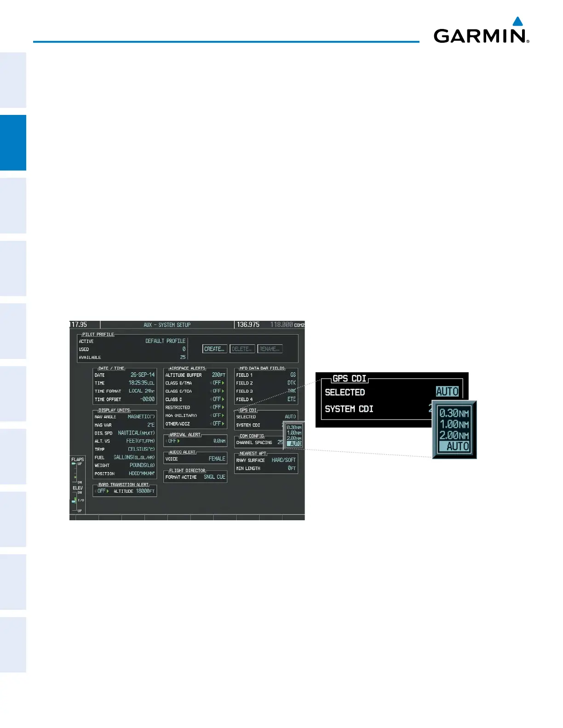Click the AVAILABLE profiles count 25
The height and width of the screenshot is (728, 563).
183,358
